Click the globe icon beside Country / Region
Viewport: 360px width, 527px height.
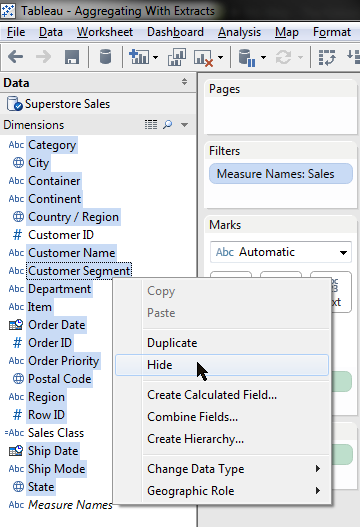tap(18, 217)
